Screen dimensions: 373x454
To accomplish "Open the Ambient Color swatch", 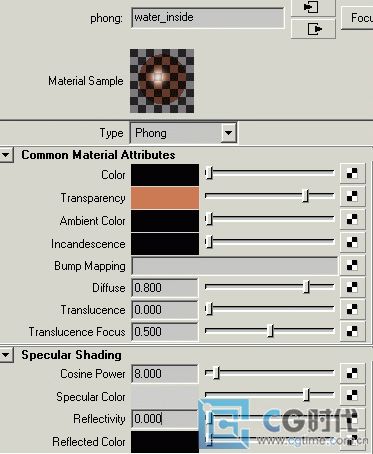I will [165, 221].
